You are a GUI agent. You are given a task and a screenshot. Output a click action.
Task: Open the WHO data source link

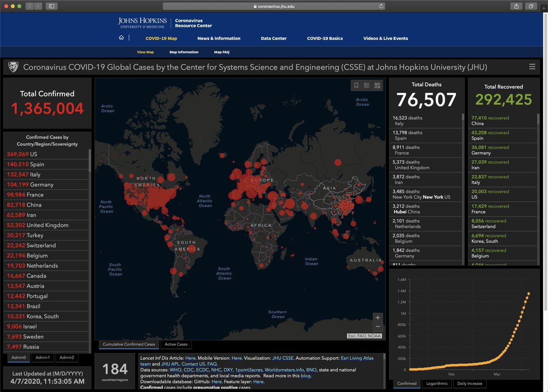pos(175,370)
